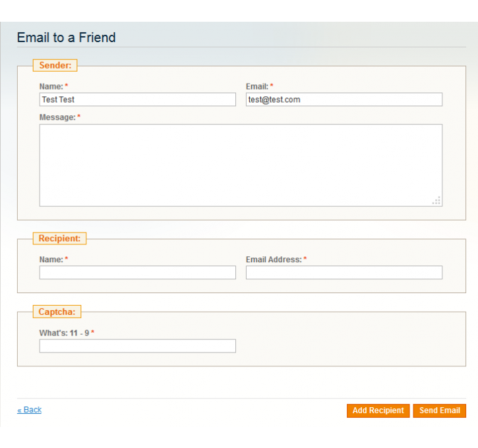Click the Captcha section legend label

pos(57,312)
